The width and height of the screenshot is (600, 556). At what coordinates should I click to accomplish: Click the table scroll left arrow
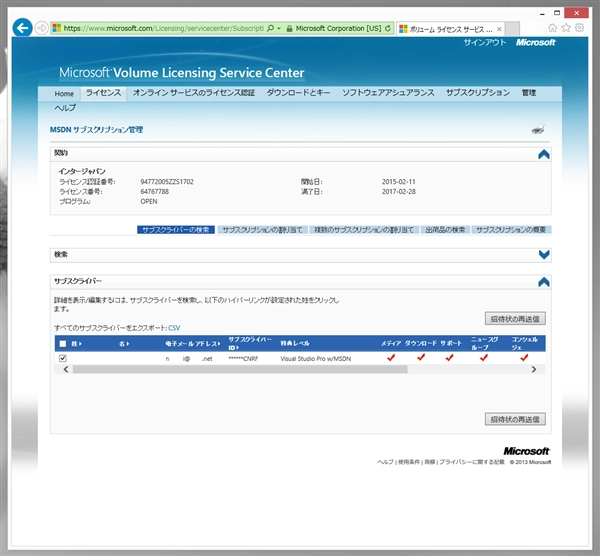(x=66, y=369)
